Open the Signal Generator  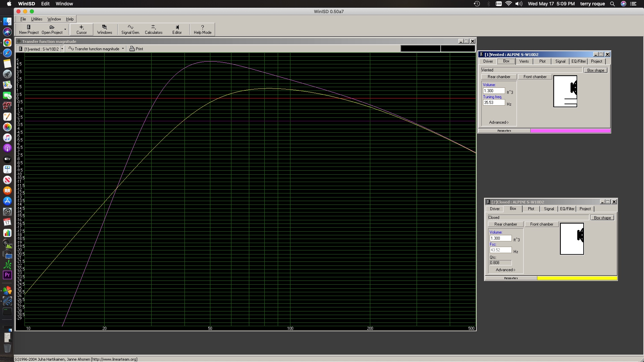click(130, 29)
